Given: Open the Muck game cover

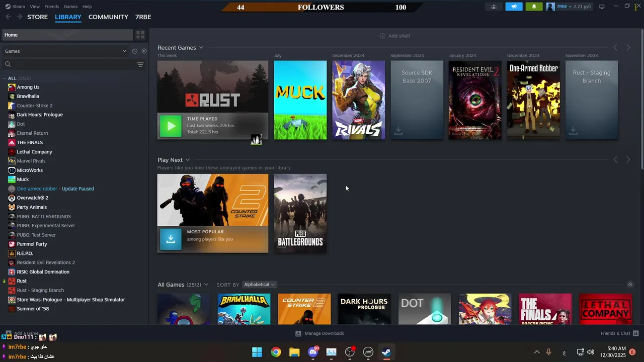Looking at the screenshot, I should coord(300,100).
